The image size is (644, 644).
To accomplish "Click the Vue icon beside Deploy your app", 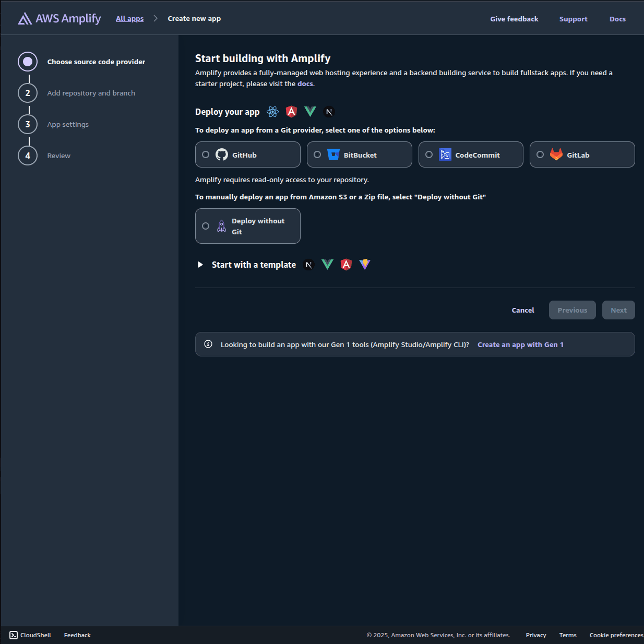I will click(310, 112).
